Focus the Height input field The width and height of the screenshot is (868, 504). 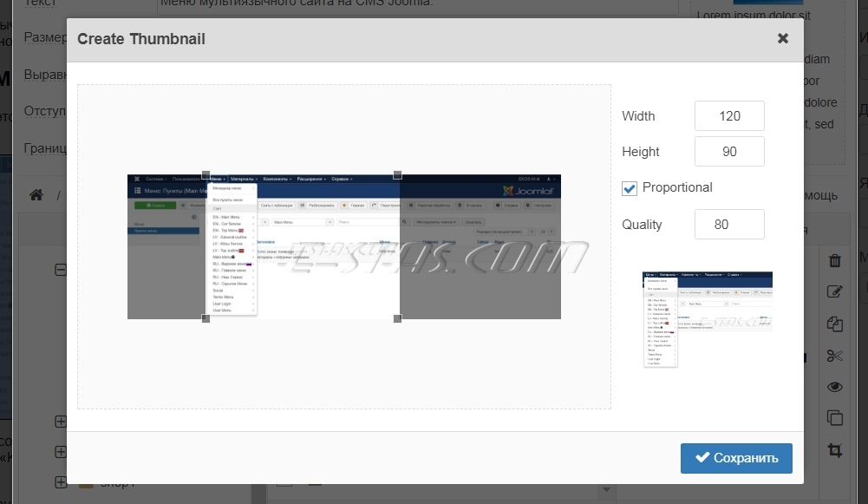[x=729, y=151]
